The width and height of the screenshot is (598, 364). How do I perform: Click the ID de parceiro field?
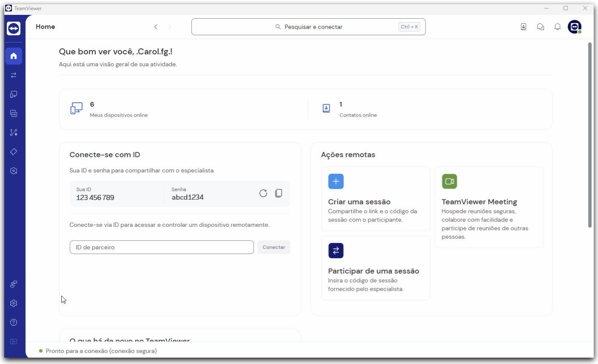tap(162, 247)
